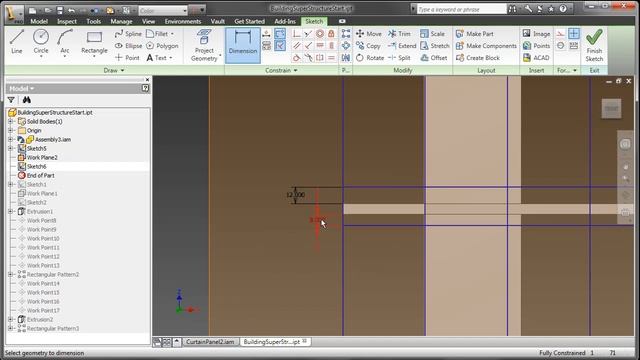Choose the Spline tool
Screen dimensions: 640x360
(128, 33)
